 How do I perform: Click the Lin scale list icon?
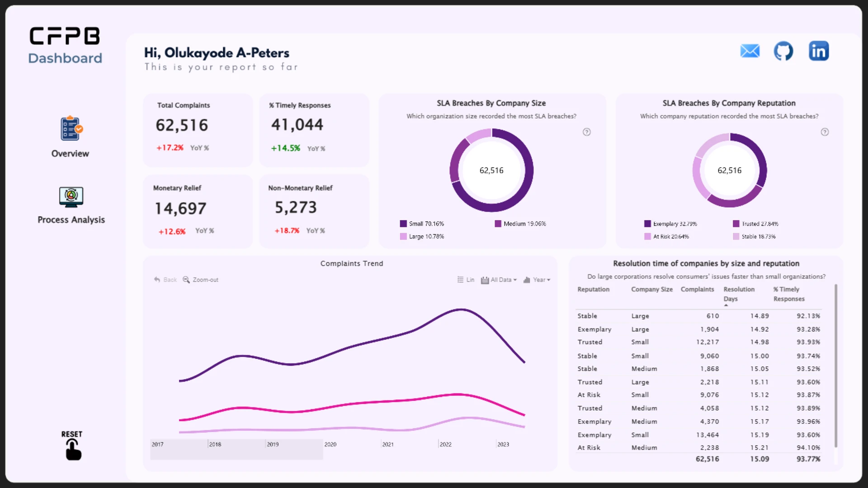pos(460,280)
